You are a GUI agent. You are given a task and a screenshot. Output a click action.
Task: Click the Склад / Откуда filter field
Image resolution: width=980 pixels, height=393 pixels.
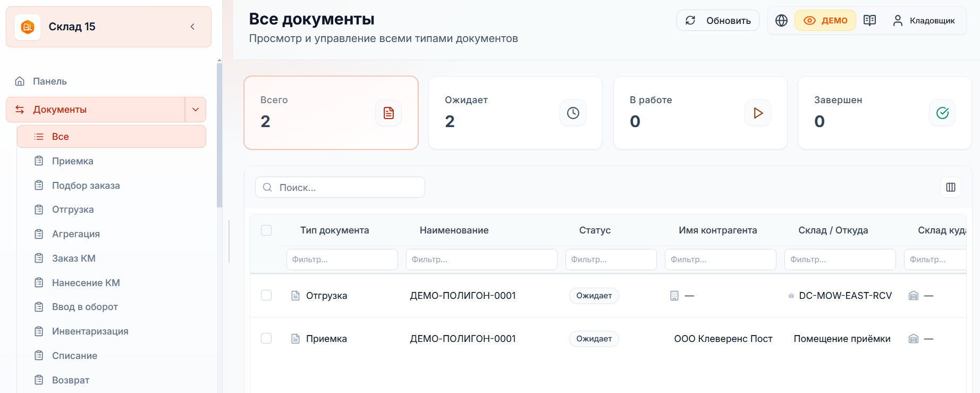tap(840, 260)
